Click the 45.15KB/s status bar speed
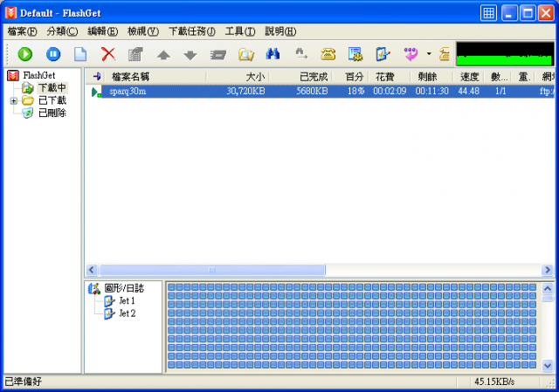 [494, 382]
